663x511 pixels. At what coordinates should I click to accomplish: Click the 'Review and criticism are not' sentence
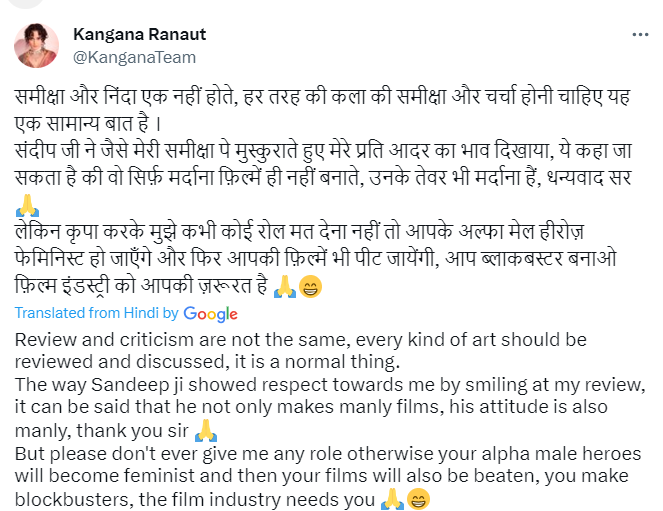click(x=300, y=339)
